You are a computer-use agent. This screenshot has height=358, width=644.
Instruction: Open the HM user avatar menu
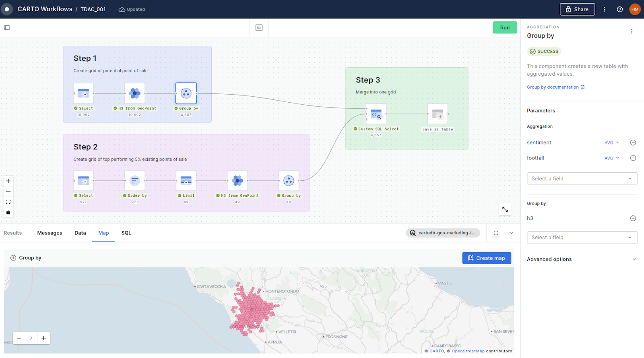click(x=635, y=9)
